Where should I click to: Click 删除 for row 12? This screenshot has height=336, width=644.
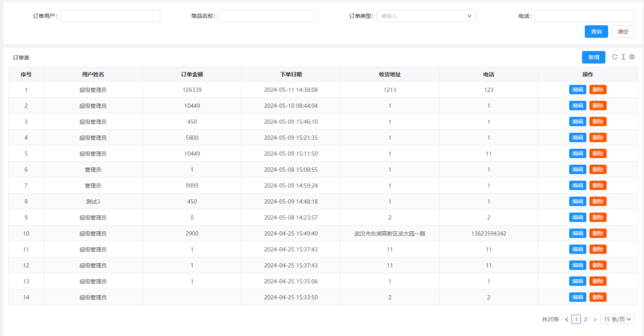point(598,265)
